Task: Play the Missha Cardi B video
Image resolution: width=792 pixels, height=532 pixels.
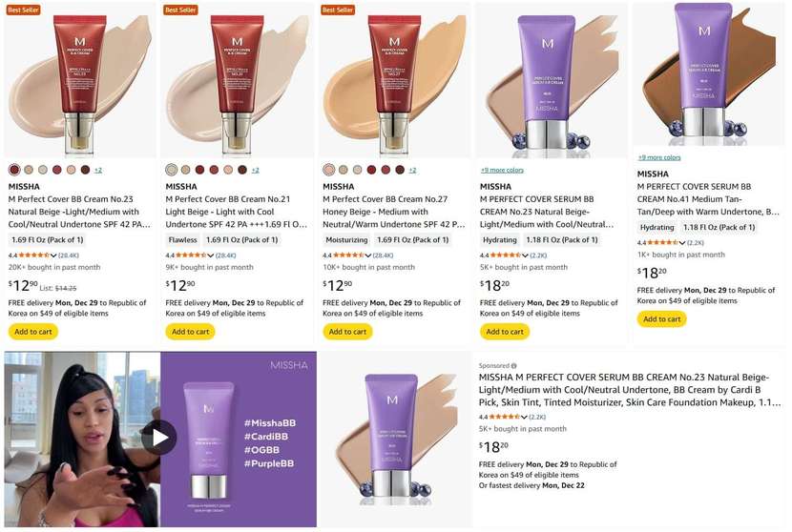Action: point(159,438)
